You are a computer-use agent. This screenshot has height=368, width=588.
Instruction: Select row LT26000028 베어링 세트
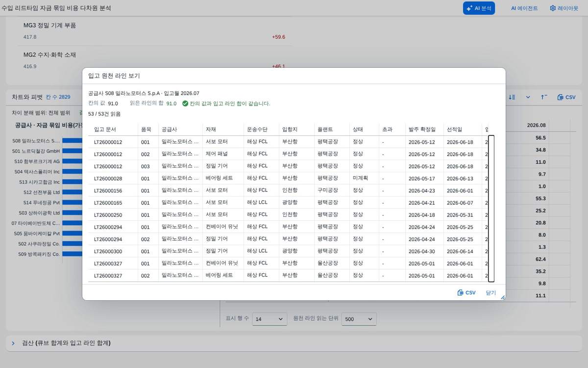click(288, 178)
